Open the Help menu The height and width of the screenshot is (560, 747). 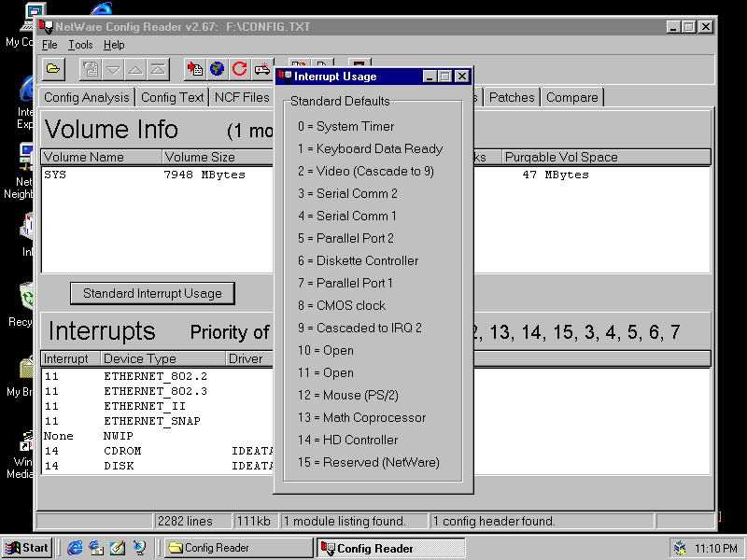114,45
